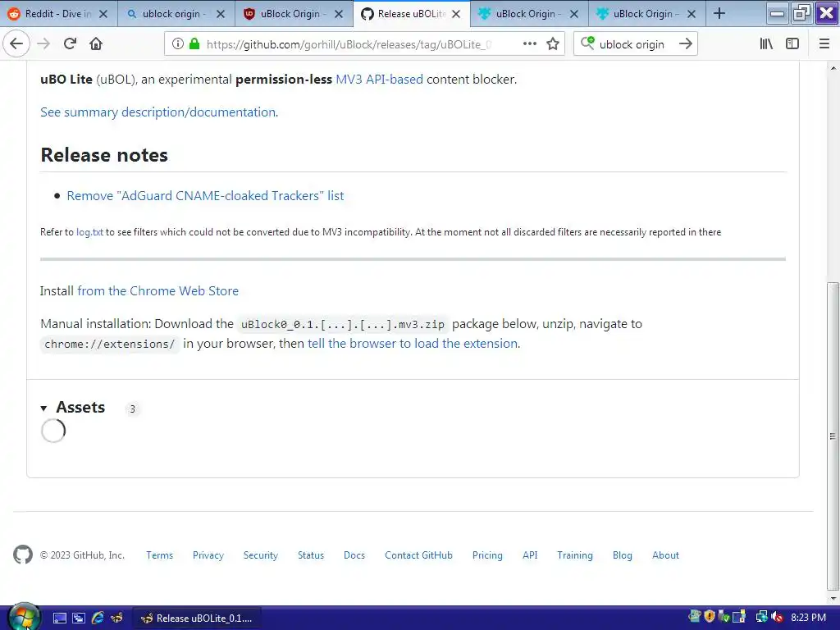
Task: Close the ublock origin search tab
Action: (221, 14)
